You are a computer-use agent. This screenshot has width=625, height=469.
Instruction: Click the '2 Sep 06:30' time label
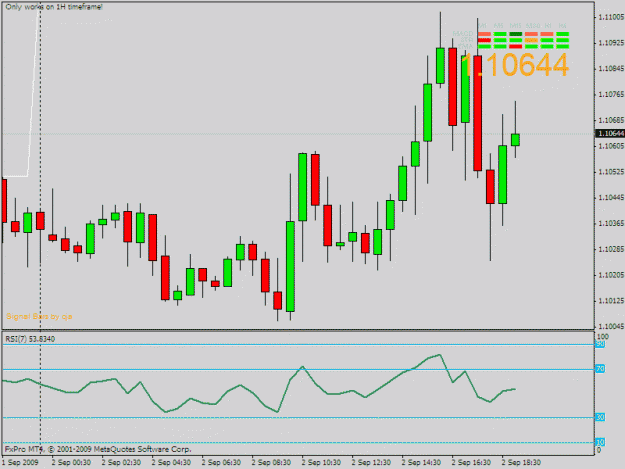[x=221, y=463]
